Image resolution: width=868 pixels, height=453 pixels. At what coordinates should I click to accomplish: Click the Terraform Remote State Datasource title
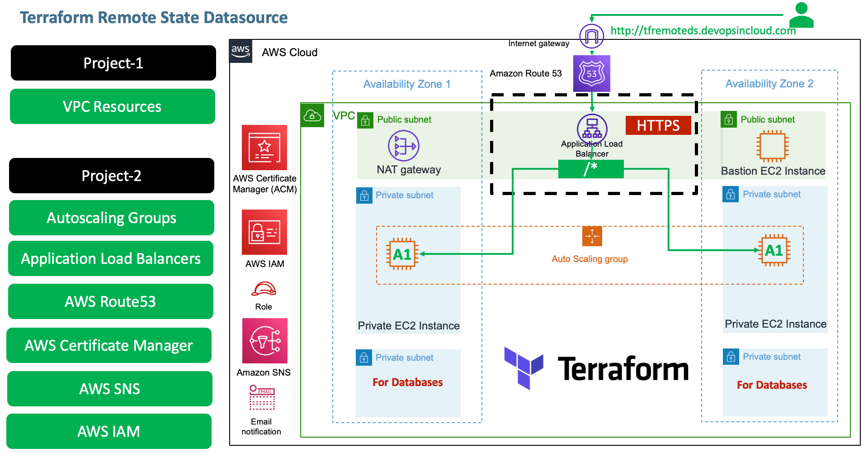pos(154,17)
